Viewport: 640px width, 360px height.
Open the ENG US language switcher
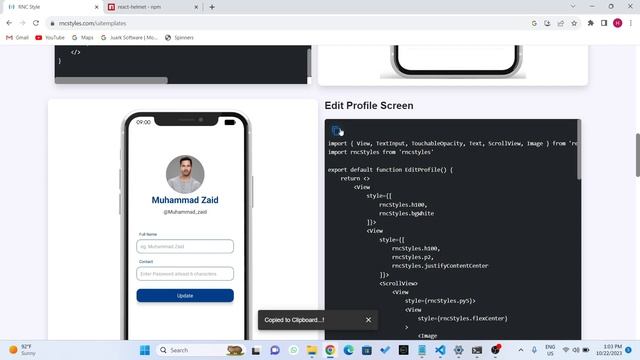tap(550, 350)
